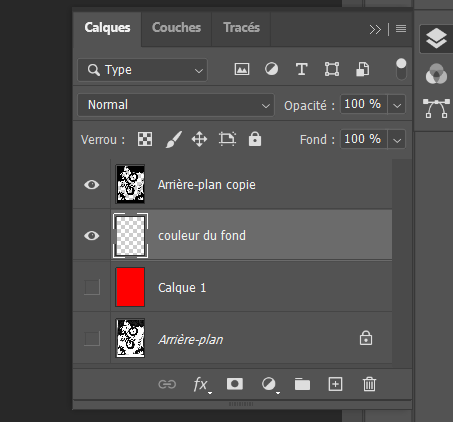Switch to the Tracés tab
453x422 pixels.
pos(241,28)
